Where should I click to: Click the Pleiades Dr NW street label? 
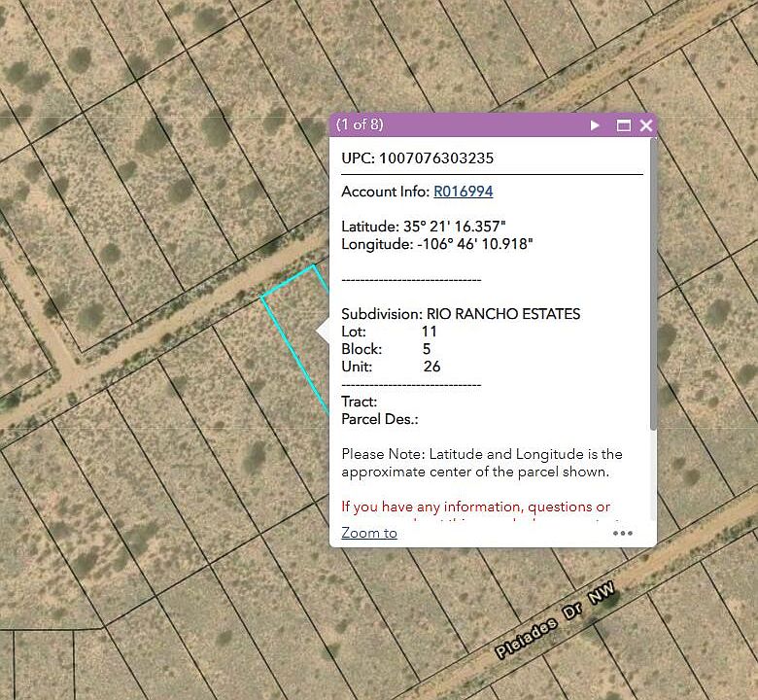click(555, 620)
